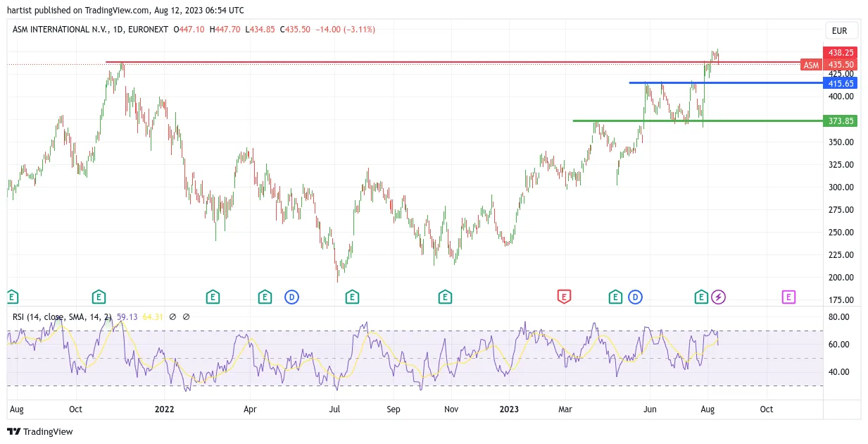Click green E marker beside the 2022 dividend marker

point(265,297)
